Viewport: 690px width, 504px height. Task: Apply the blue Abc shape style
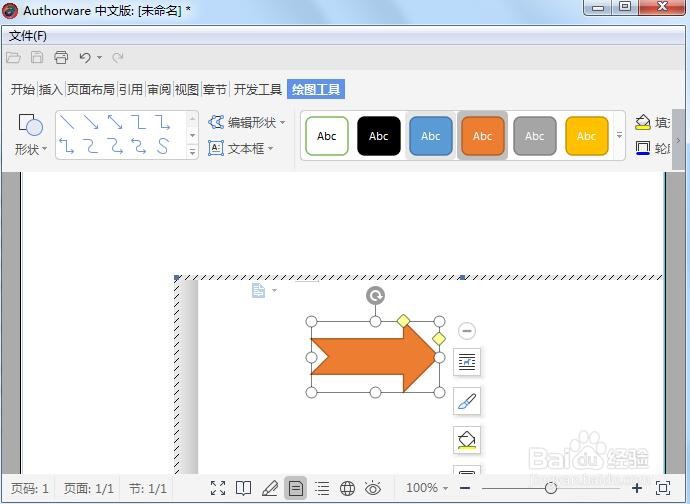pyautogui.click(x=431, y=136)
